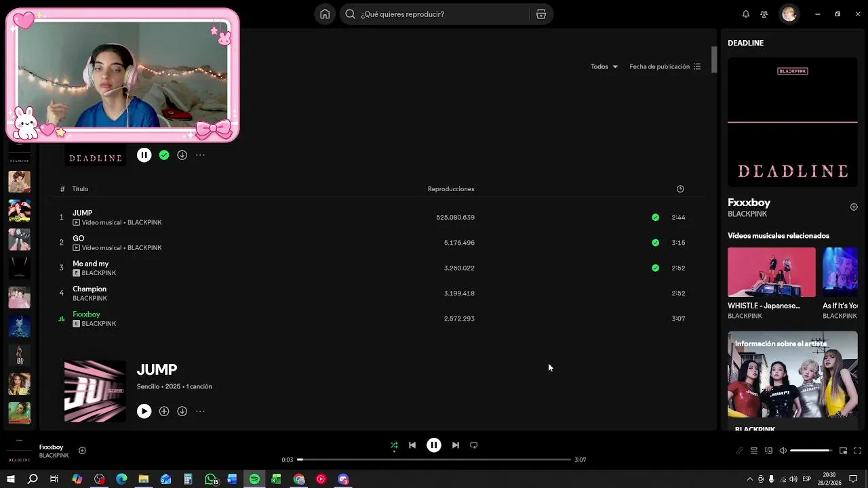Open more options for JUMP single
The image size is (868, 488).
point(200,411)
